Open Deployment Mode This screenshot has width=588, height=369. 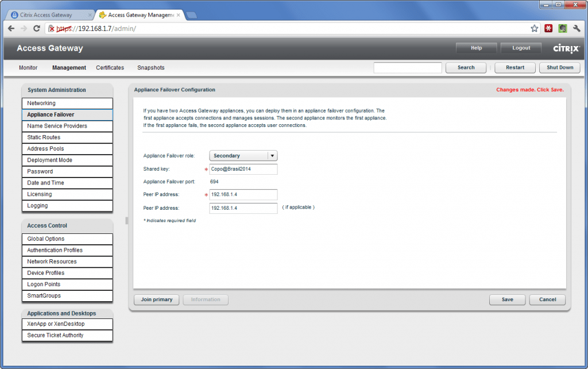tap(67, 160)
